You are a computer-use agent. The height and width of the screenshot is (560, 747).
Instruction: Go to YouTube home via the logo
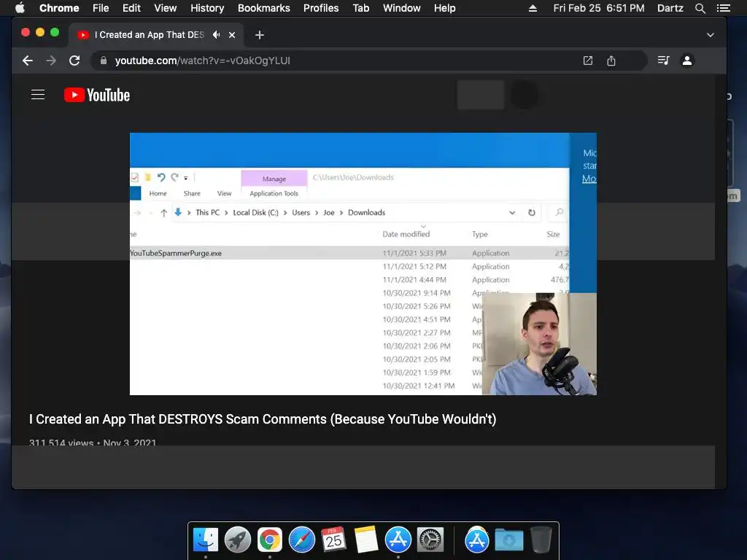[x=97, y=95]
